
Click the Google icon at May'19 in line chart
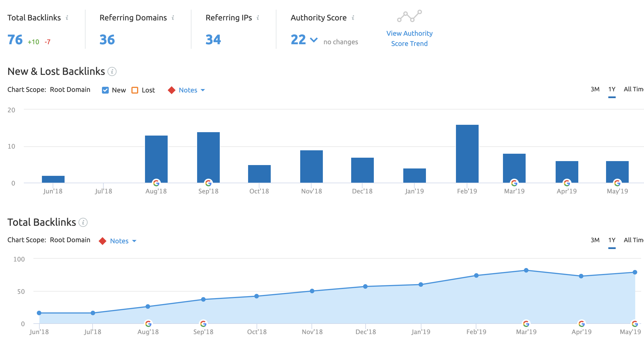635,324
